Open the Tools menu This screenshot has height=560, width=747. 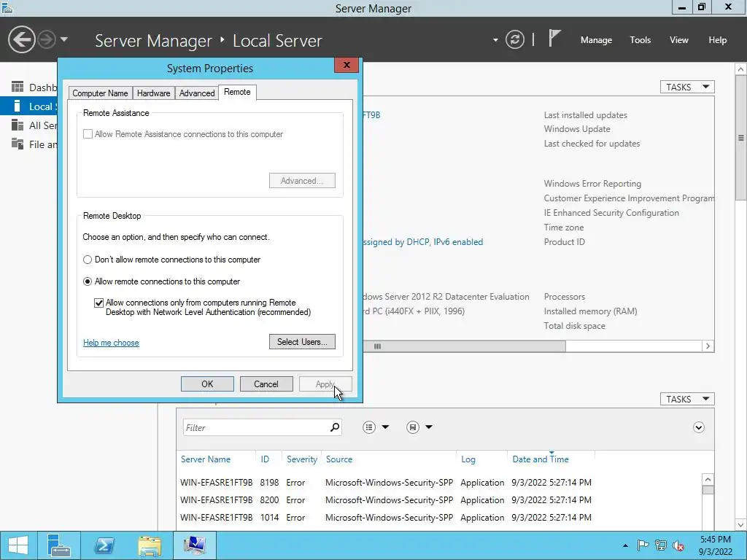[640, 40]
